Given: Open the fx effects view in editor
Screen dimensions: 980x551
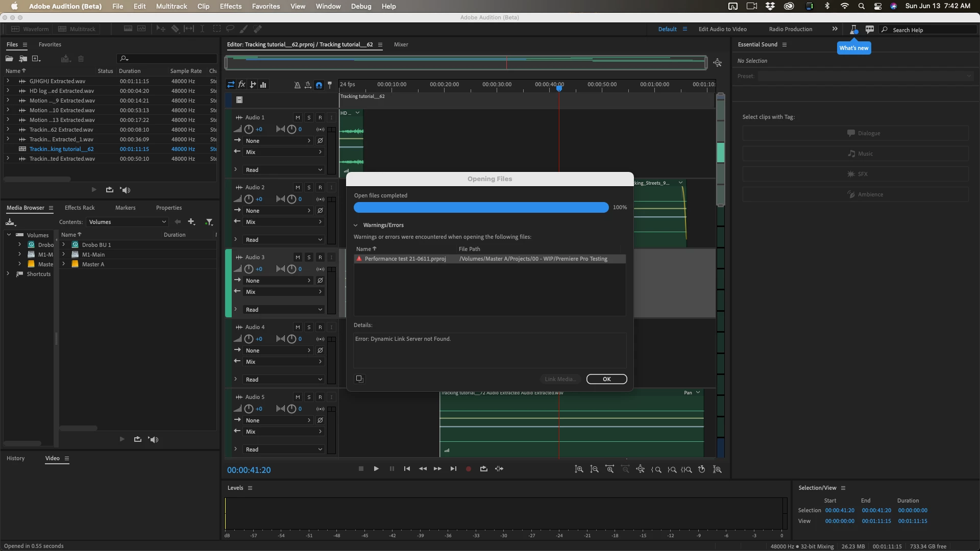Looking at the screenshot, I should (242, 85).
